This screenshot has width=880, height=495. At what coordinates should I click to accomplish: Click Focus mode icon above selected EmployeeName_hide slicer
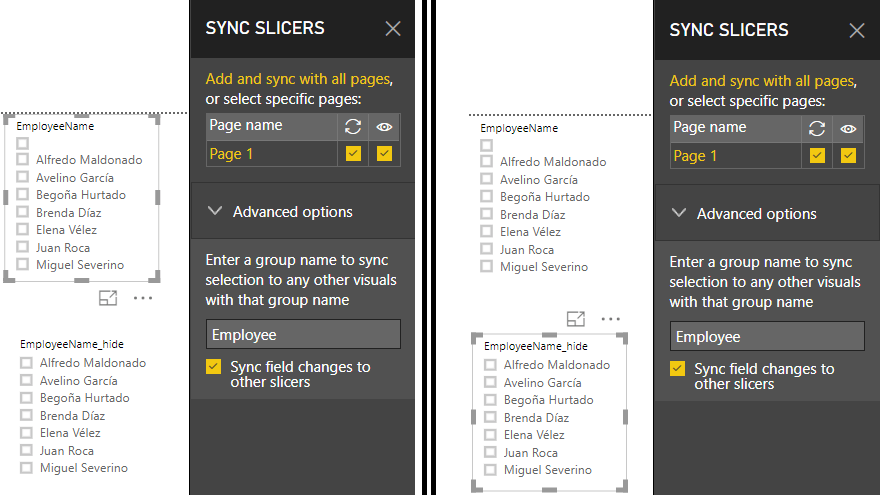point(575,319)
